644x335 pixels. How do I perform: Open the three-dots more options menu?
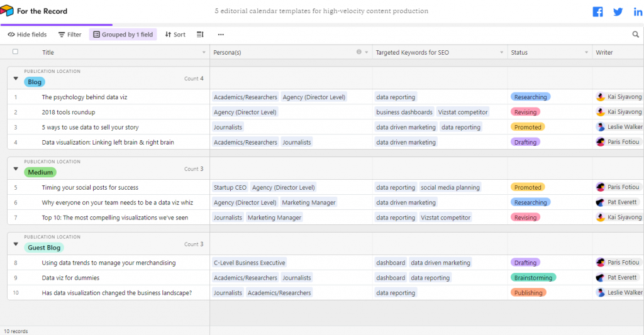click(221, 35)
